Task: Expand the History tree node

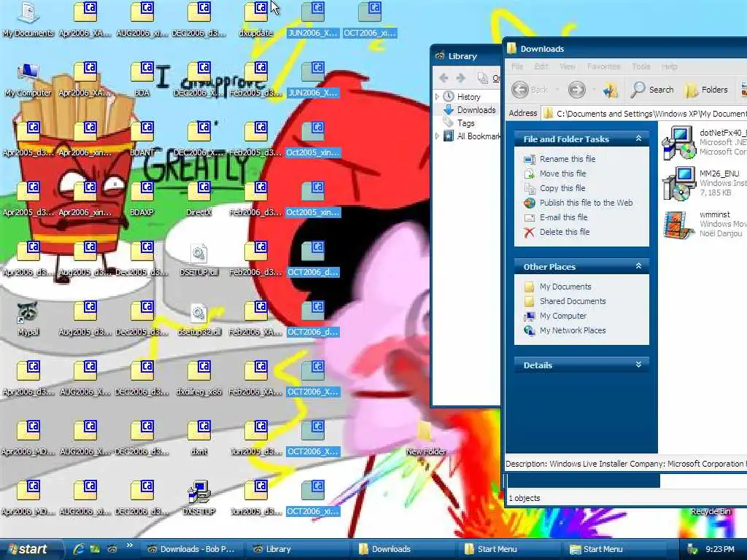Action: coord(437,97)
